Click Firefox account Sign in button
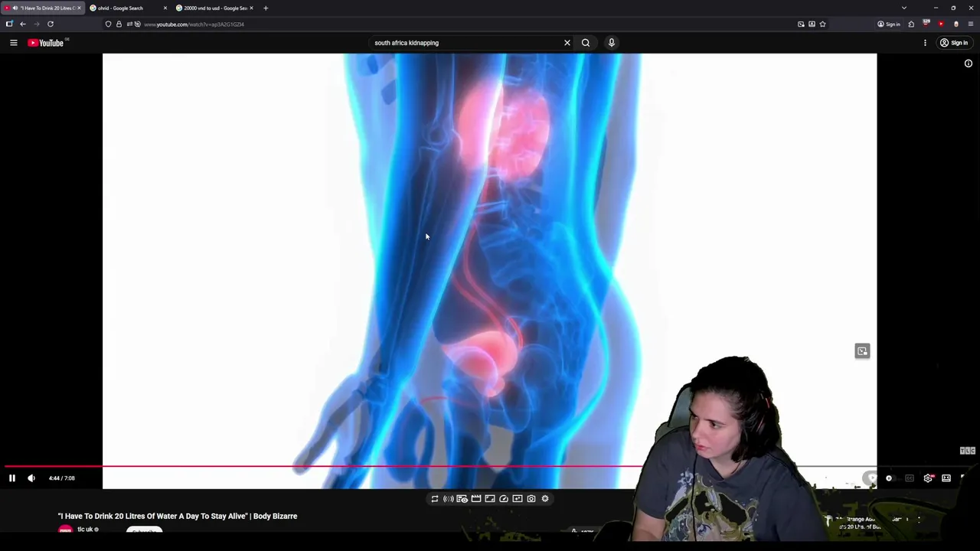This screenshot has height=551, width=980. click(889, 24)
